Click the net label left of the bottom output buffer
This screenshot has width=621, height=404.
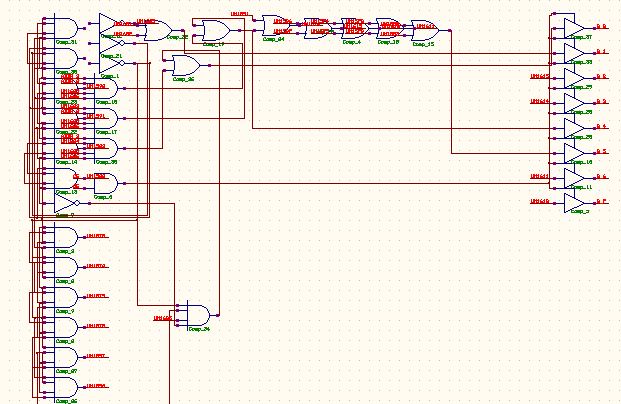click(x=540, y=202)
